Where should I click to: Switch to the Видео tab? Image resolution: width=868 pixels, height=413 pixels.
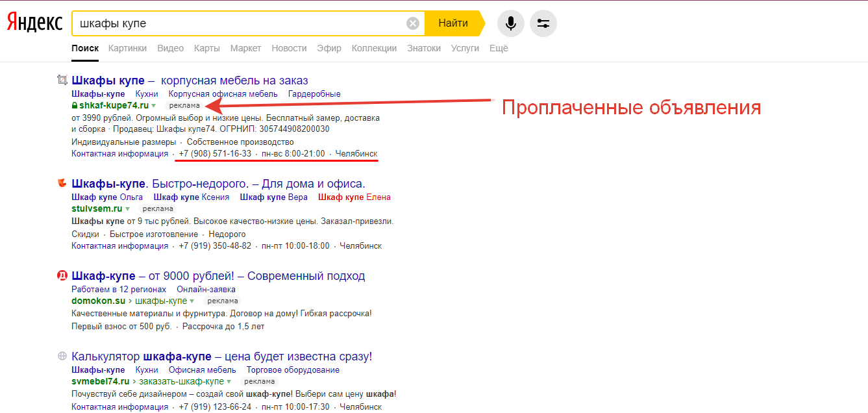pos(170,48)
